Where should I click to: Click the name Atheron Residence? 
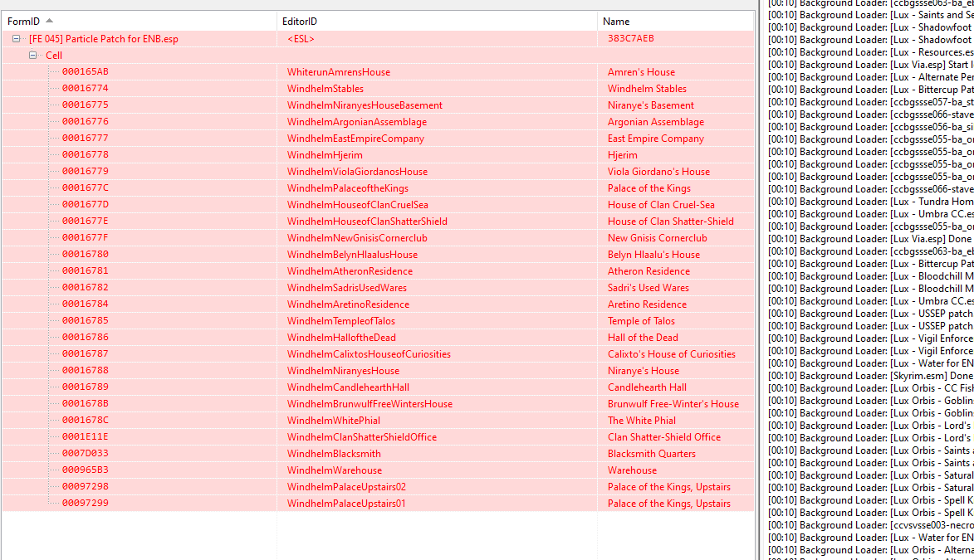click(x=649, y=271)
